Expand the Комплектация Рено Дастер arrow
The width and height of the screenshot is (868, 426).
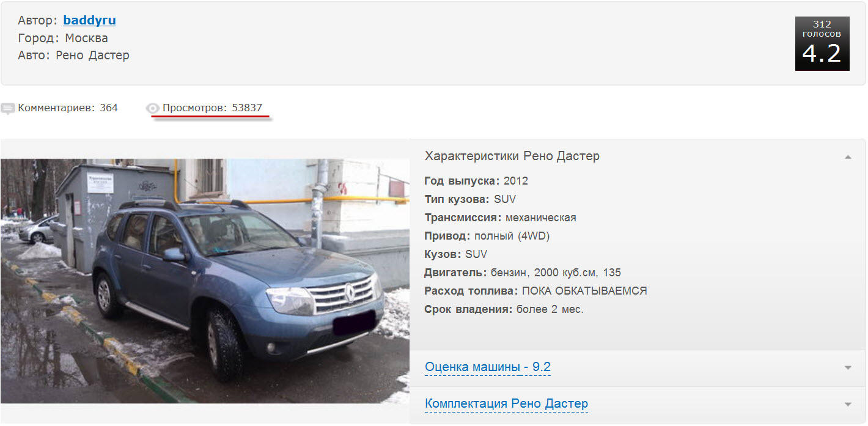(848, 405)
